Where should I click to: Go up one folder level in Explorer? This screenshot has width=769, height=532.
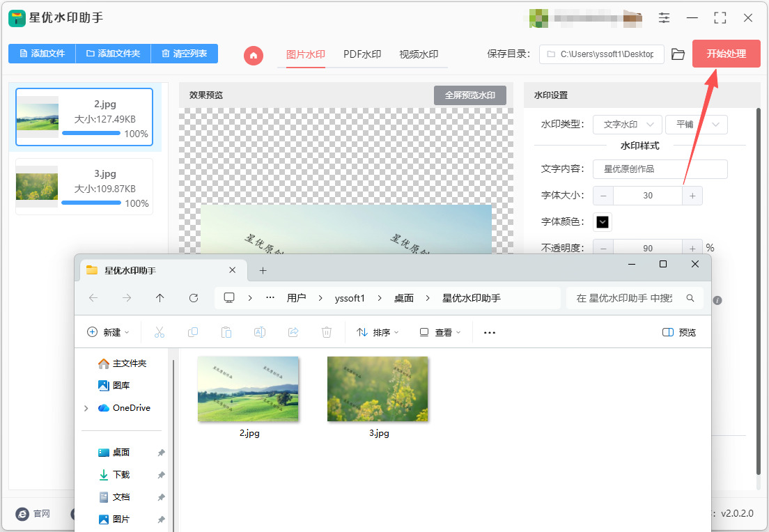[x=160, y=297]
